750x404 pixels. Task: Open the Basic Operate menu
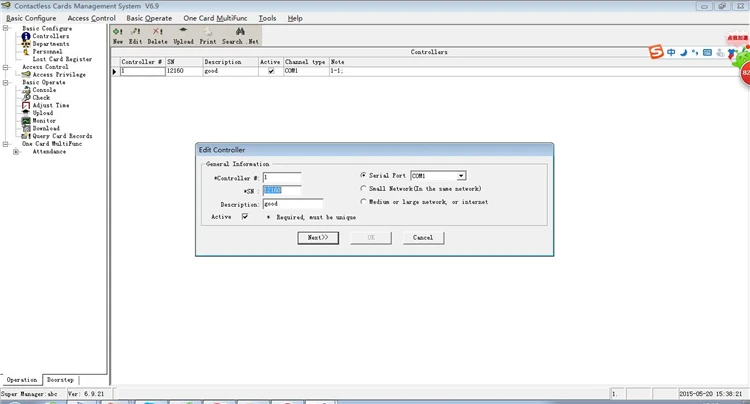(x=149, y=18)
